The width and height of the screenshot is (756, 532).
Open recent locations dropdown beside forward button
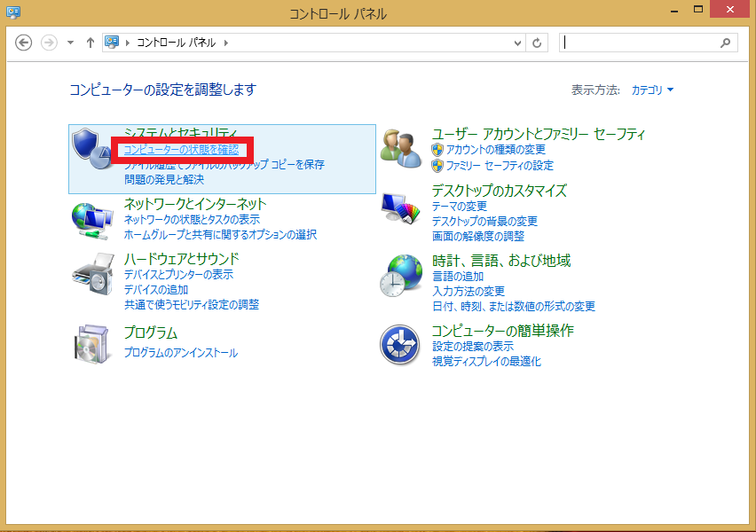pyautogui.click(x=70, y=43)
